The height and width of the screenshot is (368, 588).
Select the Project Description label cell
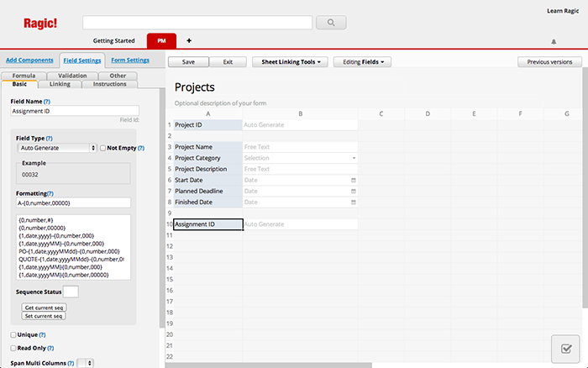coord(207,169)
